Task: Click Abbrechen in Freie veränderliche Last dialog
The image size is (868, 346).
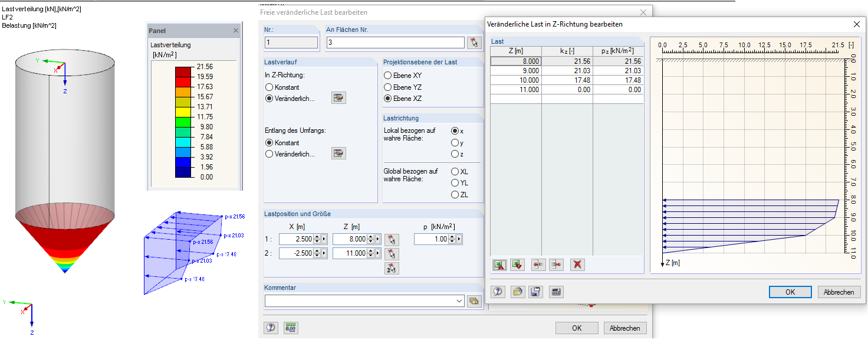Action: pos(625,328)
